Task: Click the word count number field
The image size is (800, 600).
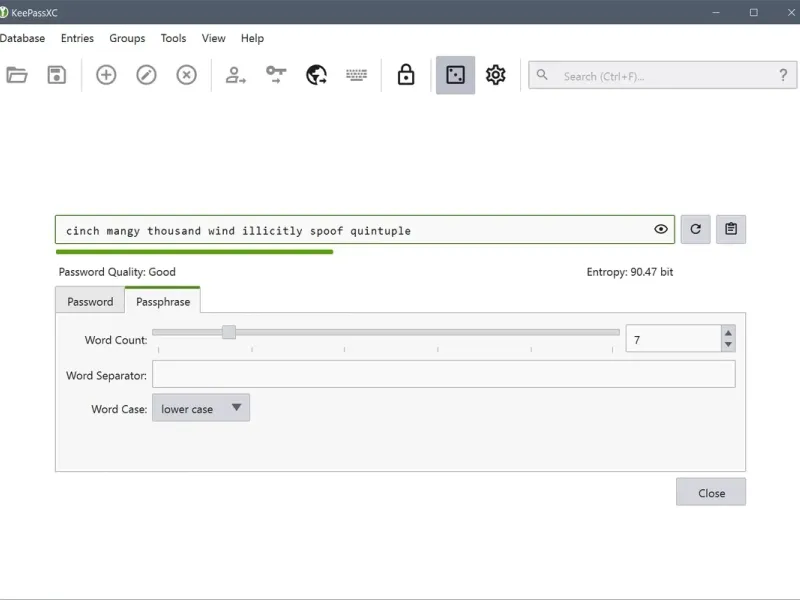Action: point(673,339)
